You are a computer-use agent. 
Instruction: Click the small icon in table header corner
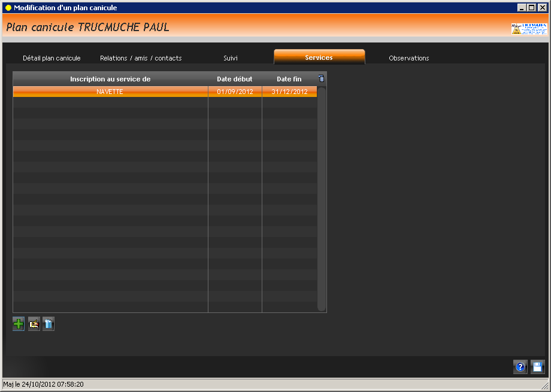(x=322, y=78)
